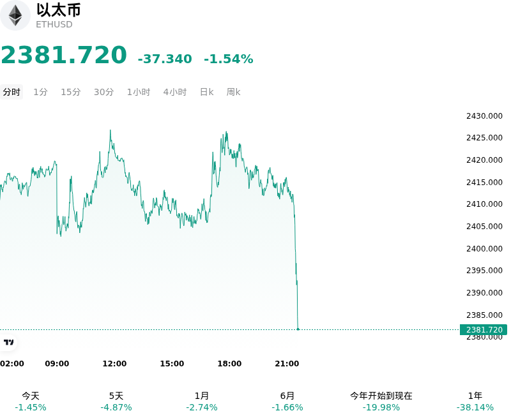Open the 周k weekly candlestick tab
This screenshot has width=511, height=420.
(x=233, y=92)
